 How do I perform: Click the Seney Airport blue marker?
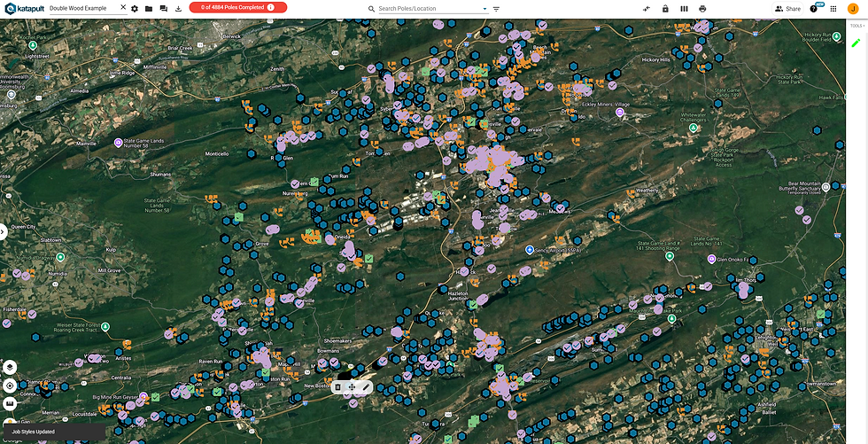[x=530, y=250]
